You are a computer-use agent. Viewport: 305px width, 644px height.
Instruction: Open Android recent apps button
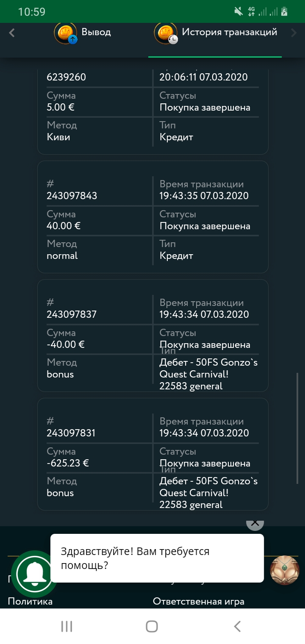point(67,626)
